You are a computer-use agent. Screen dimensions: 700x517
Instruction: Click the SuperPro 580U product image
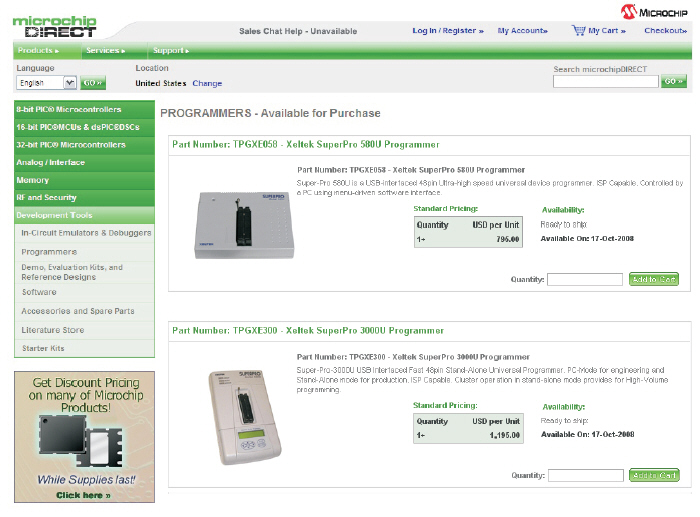coord(245,225)
